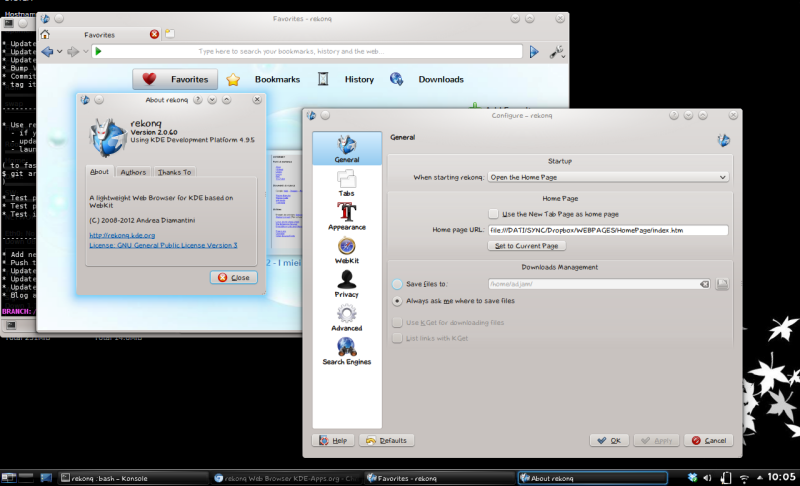This screenshot has width=800, height=486.
Task: Switch to About rekonq taskbar entry
Action: [593, 478]
